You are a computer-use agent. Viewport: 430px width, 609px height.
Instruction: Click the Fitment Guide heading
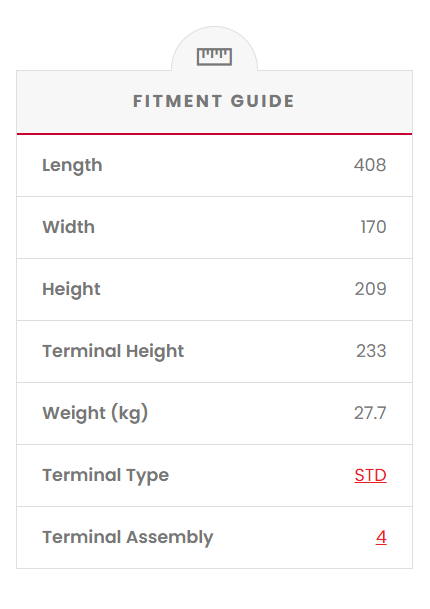pos(214,101)
